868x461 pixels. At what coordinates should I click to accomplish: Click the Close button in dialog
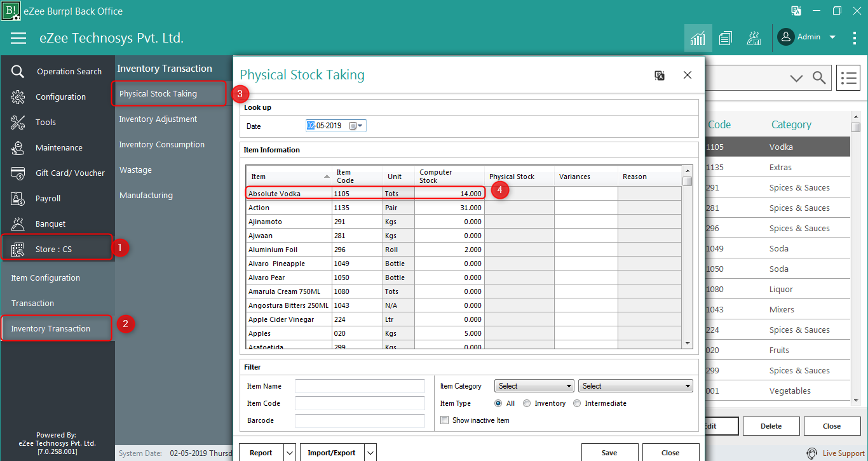point(670,453)
